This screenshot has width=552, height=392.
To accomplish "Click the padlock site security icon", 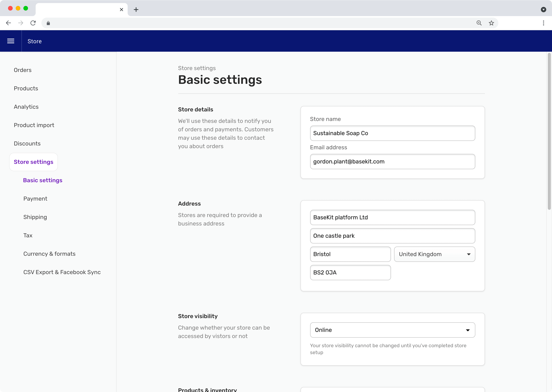I will [x=48, y=23].
